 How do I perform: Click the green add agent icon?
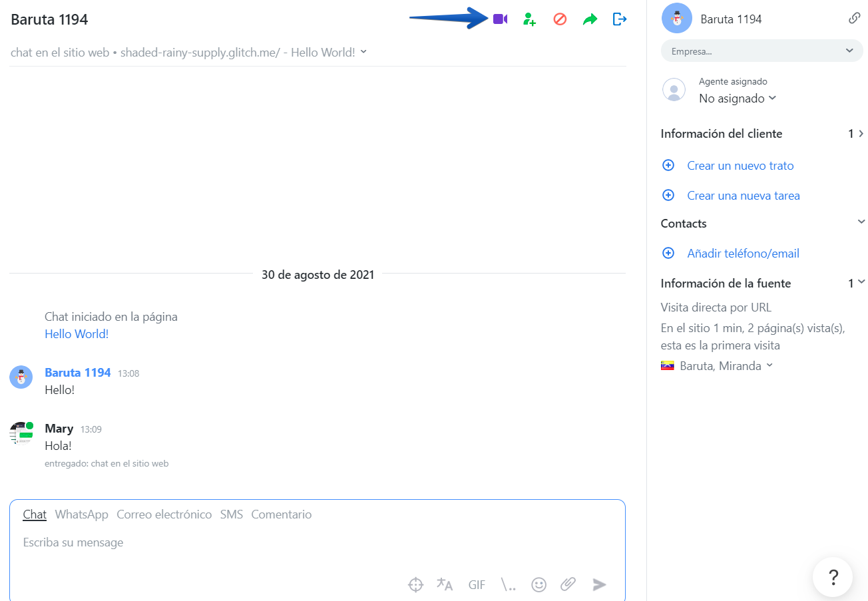click(x=529, y=19)
